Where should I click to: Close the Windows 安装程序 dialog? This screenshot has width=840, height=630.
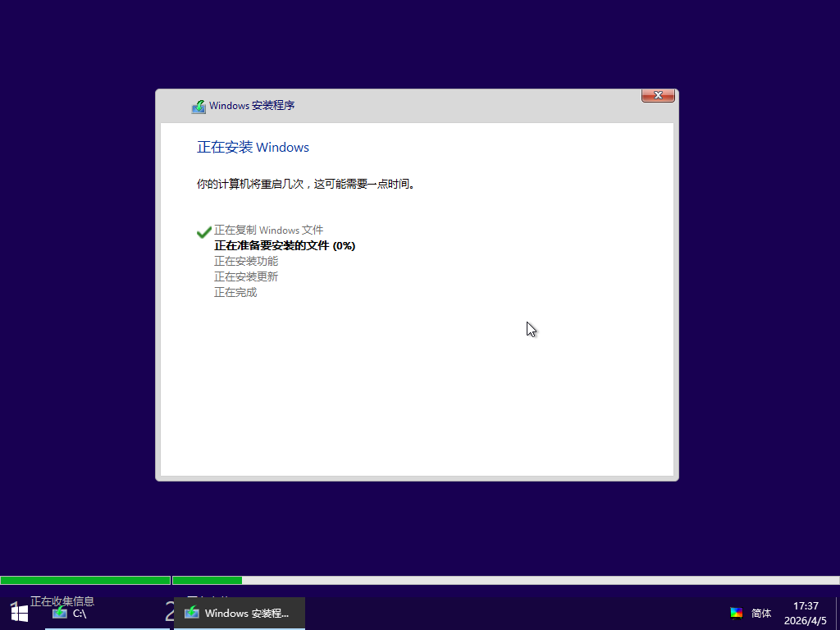657,96
